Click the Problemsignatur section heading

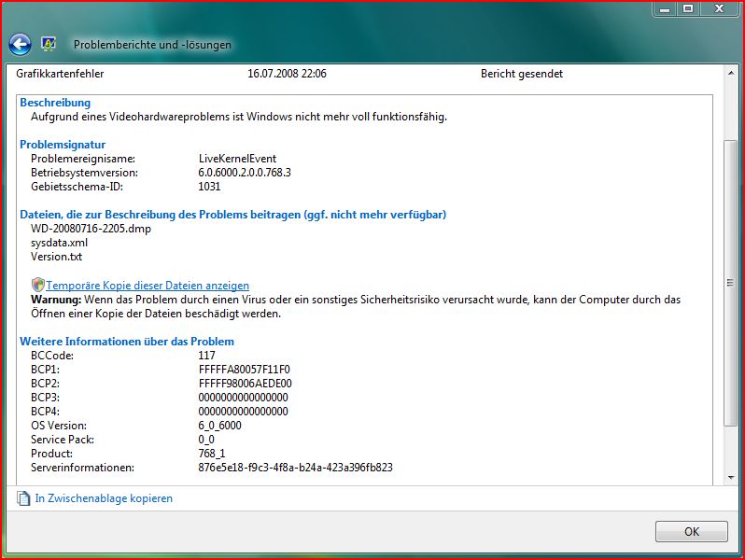coord(63,145)
